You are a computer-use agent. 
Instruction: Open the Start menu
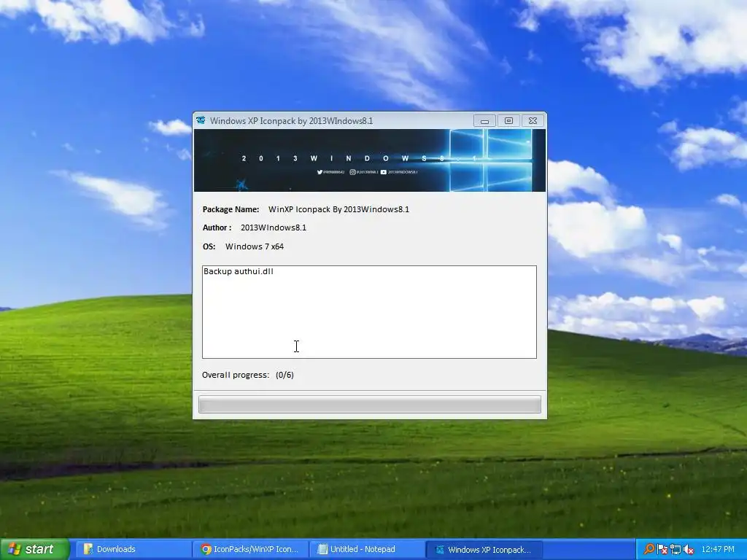click(35, 549)
